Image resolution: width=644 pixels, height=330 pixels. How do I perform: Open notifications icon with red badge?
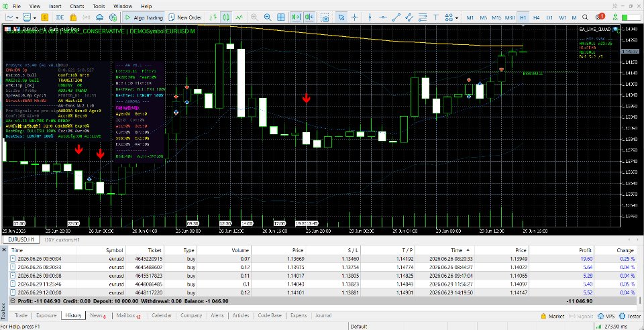pos(600,17)
